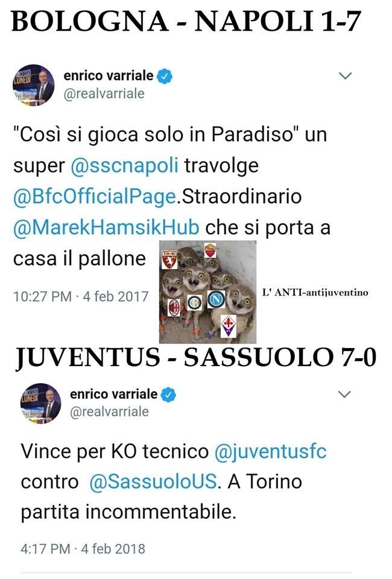Follow the @sscnapoli mention link

pos(125,165)
